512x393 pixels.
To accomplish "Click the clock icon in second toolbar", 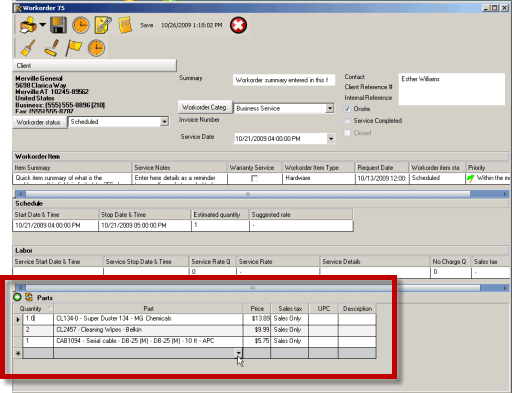I will pos(96,48).
